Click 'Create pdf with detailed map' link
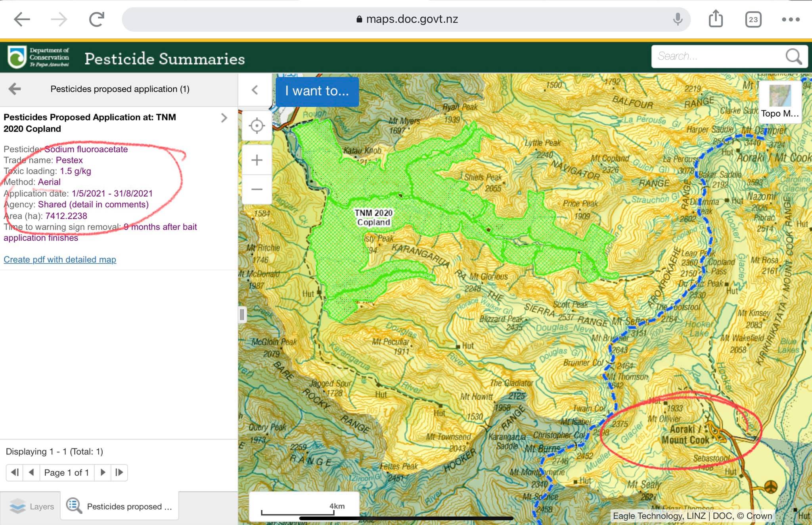 point(60,259)
